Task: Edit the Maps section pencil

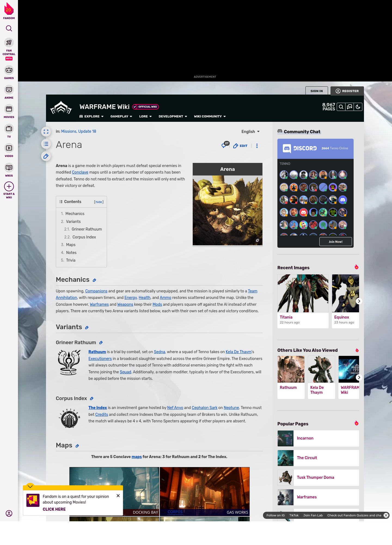Action: click(77, 446)
